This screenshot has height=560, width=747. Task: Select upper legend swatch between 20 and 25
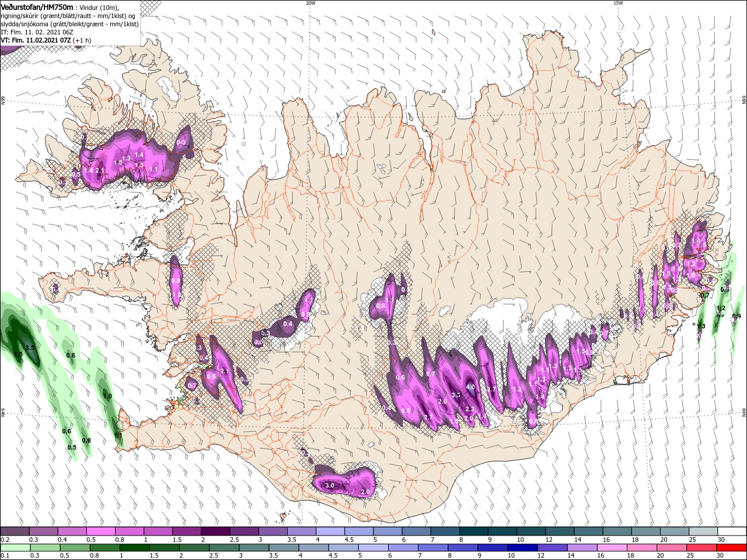675,531
